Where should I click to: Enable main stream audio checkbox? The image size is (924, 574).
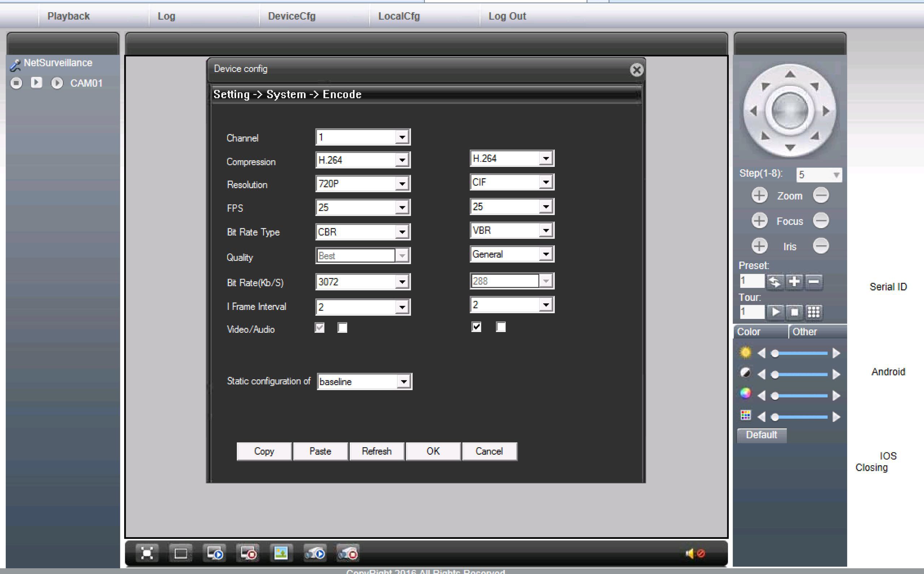pyautogui.click(x=343, y=328)
